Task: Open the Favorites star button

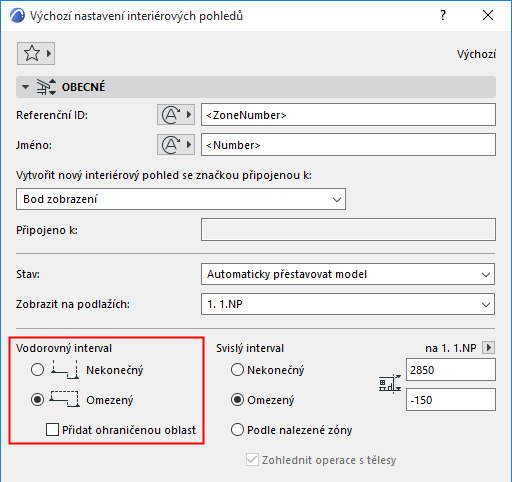Action: click(x=36, y=53)
